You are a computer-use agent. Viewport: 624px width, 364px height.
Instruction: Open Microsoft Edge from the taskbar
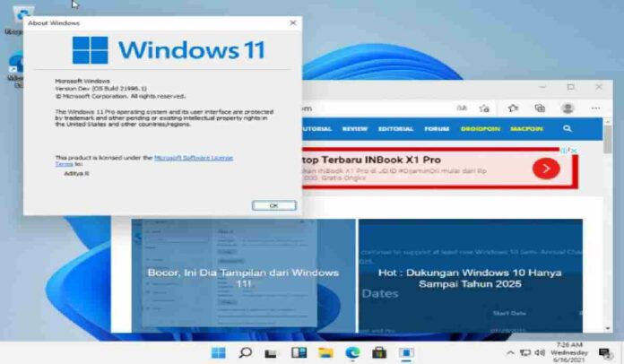point(352,352)
